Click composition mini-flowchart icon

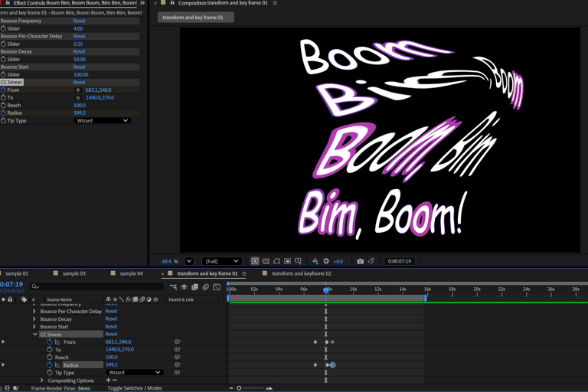(x=173, y=287)
